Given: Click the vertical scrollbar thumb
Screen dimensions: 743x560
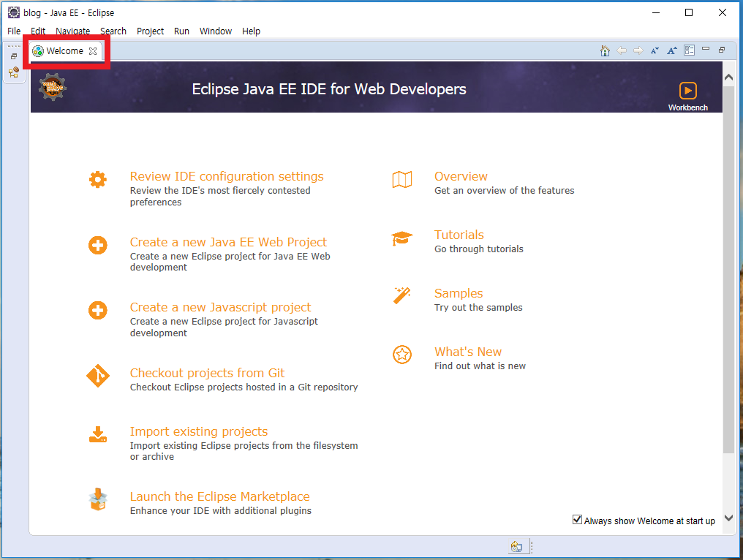Looking at the screenshot, I should point(729,269).
